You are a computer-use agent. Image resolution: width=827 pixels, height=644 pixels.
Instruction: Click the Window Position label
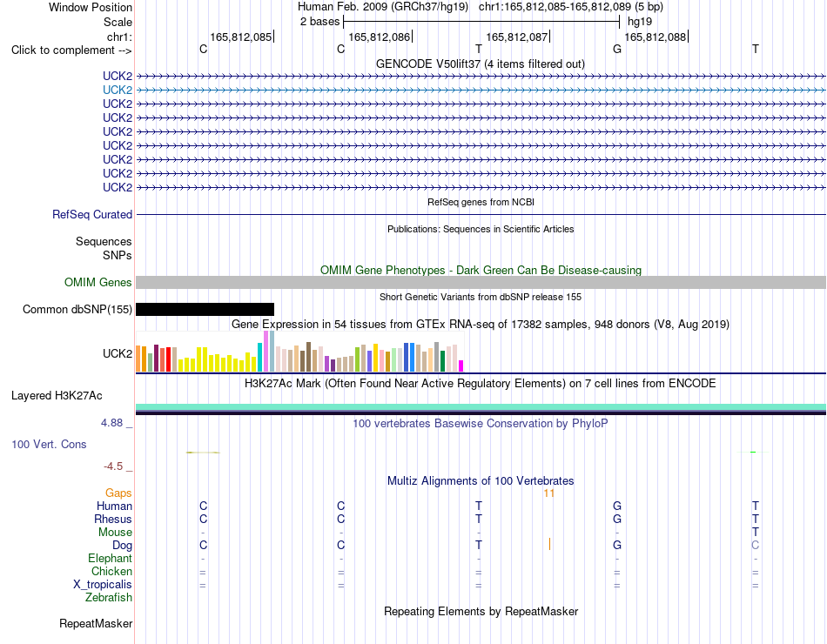[91, 7]
